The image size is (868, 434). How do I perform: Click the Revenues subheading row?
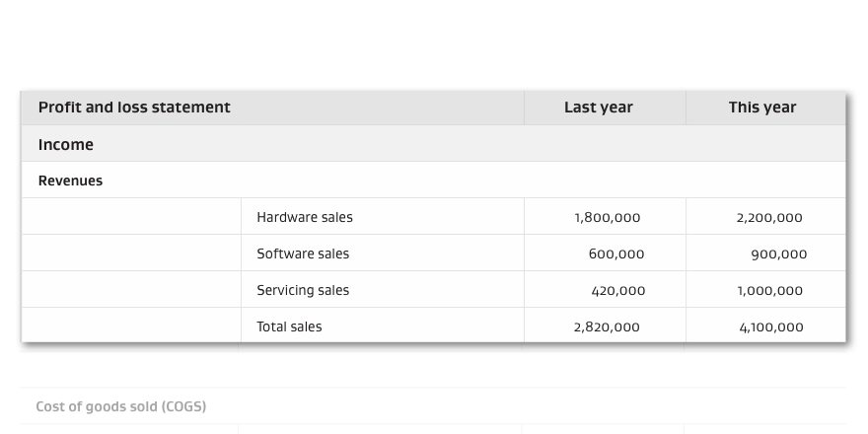click(70, 181)
